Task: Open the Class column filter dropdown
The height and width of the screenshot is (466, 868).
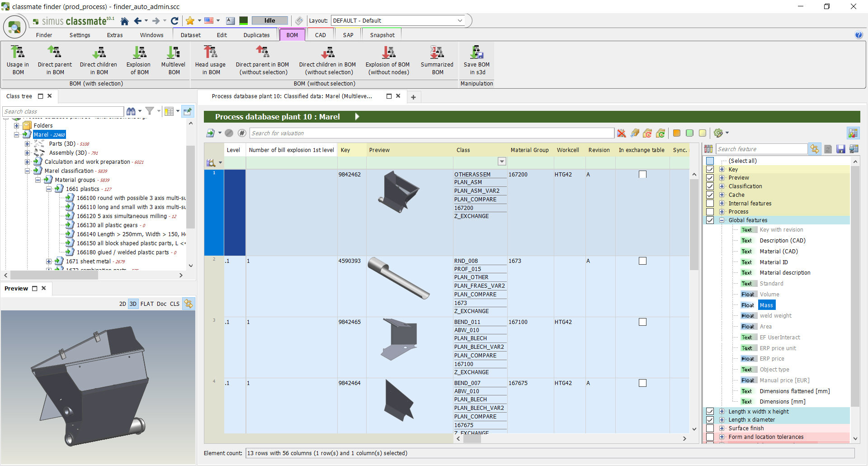Action: pos(502,162)
